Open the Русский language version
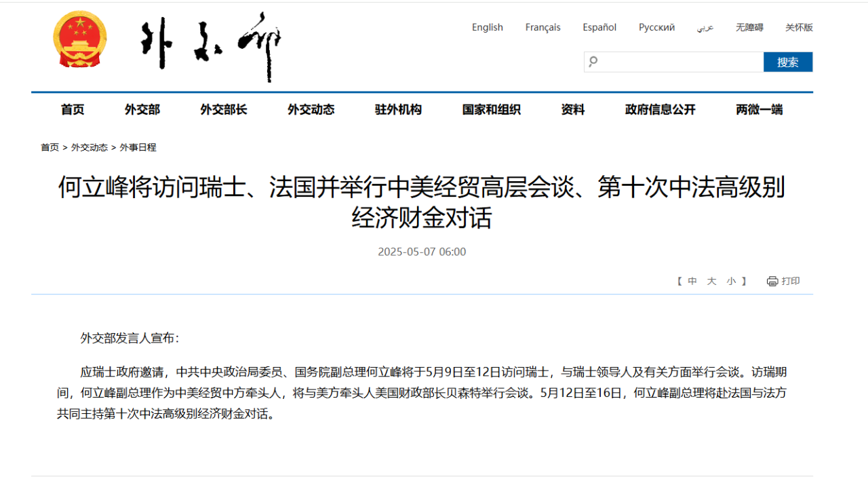Image resolution: width=868 pixels, height=498 pixels. [x=656, y=27]
